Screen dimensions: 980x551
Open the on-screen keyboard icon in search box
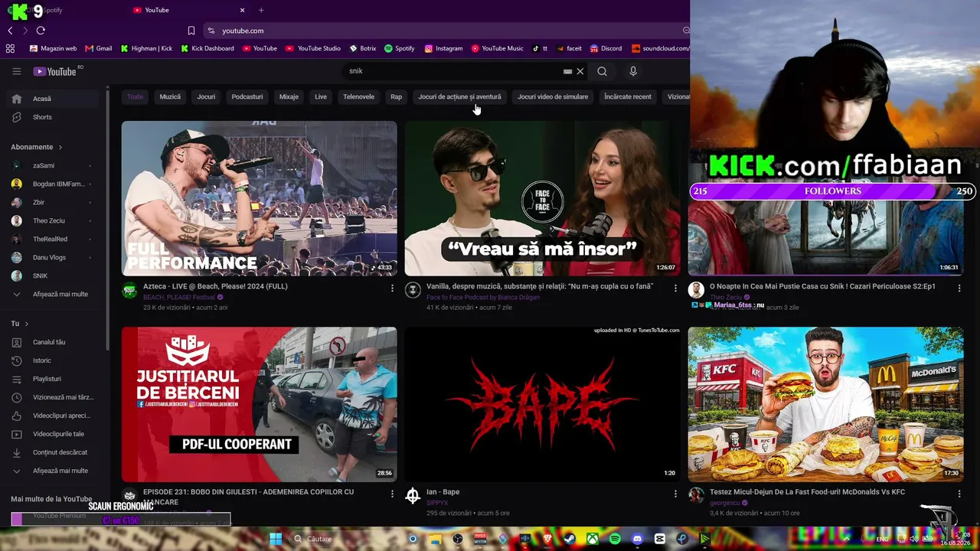(567, 71)
